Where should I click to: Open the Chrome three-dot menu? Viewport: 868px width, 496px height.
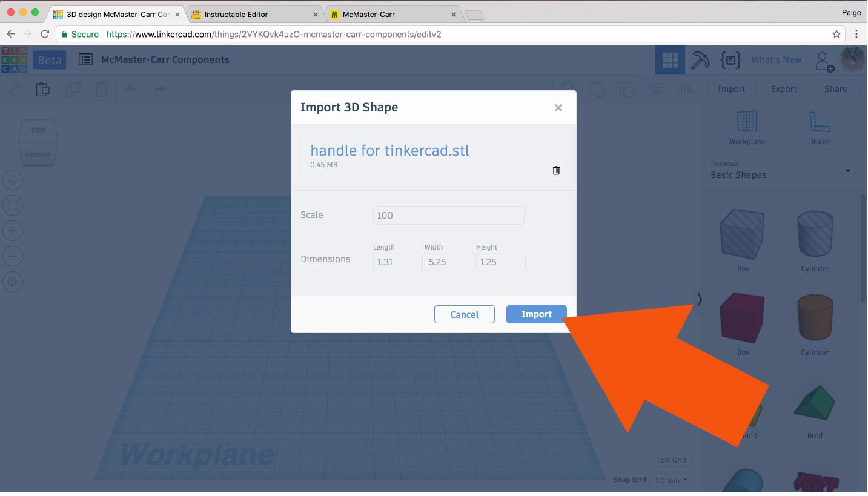(856, 34)
